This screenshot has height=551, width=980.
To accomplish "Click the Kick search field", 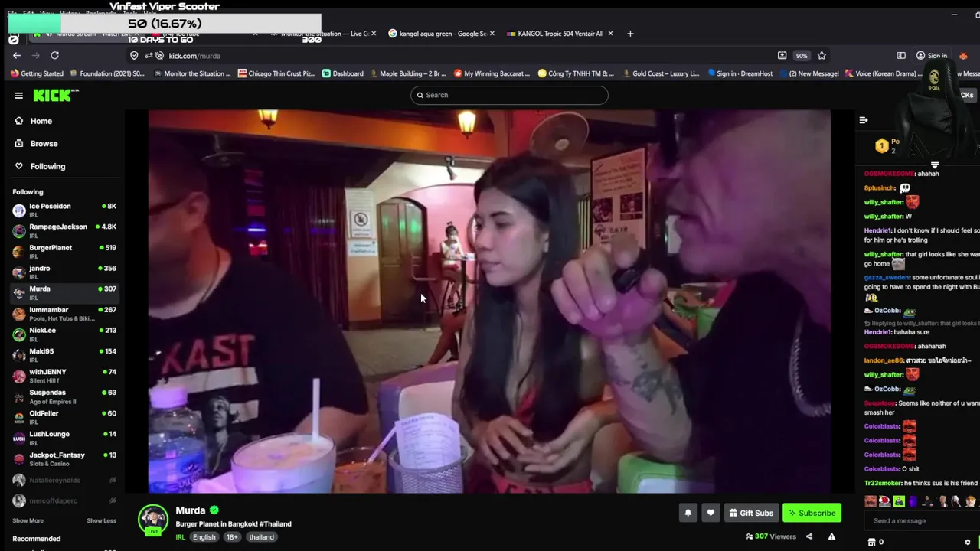I will [509, 95].
